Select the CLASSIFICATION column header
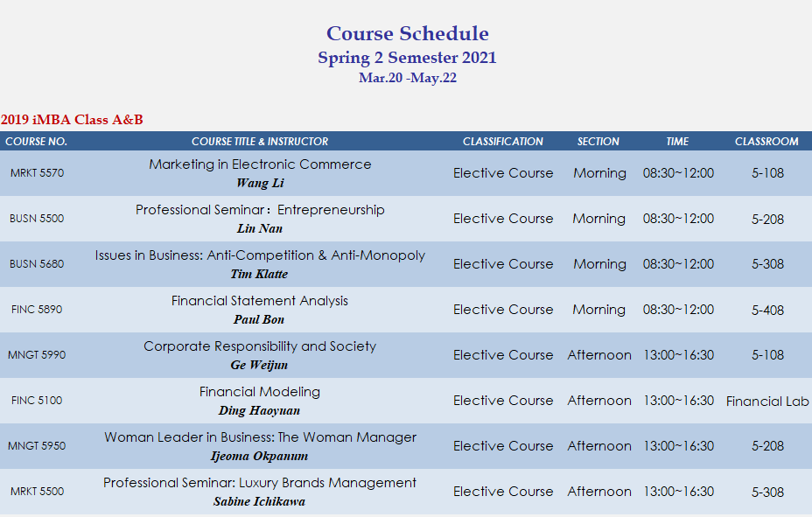This screenshot has height=517, width=812. coord(503,142)
